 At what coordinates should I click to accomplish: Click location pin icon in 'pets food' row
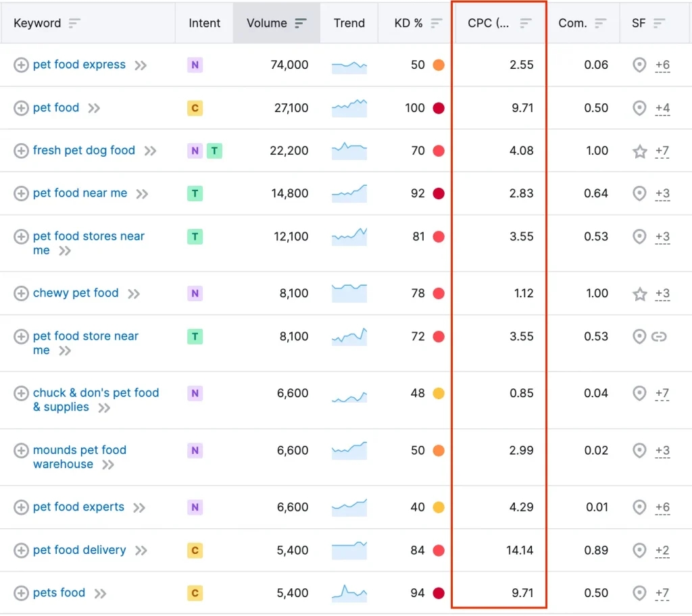coord(639,594)
